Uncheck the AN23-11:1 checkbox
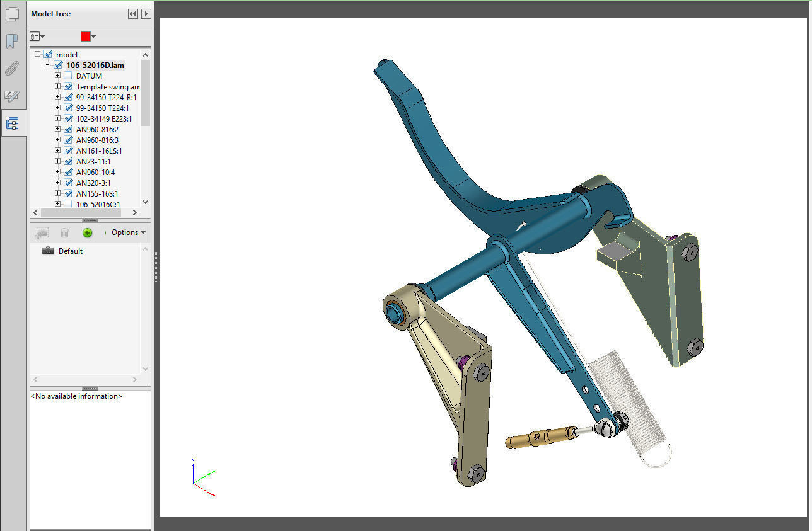 pos(68,161)
